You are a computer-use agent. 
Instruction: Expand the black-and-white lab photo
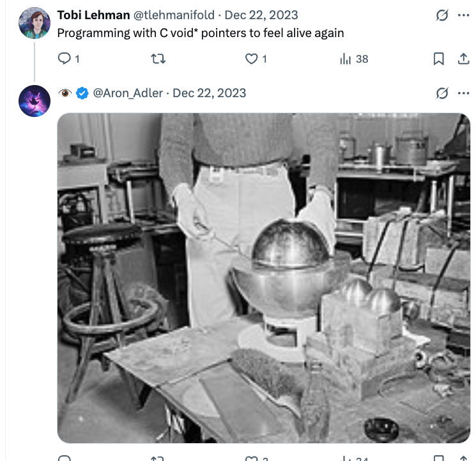pyautogui.click(x=263, y=277)
